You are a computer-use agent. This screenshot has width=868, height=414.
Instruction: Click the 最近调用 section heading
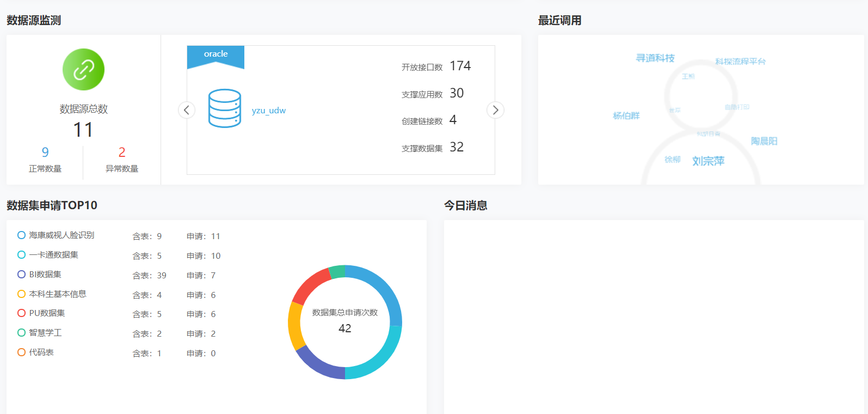[560, 20]
